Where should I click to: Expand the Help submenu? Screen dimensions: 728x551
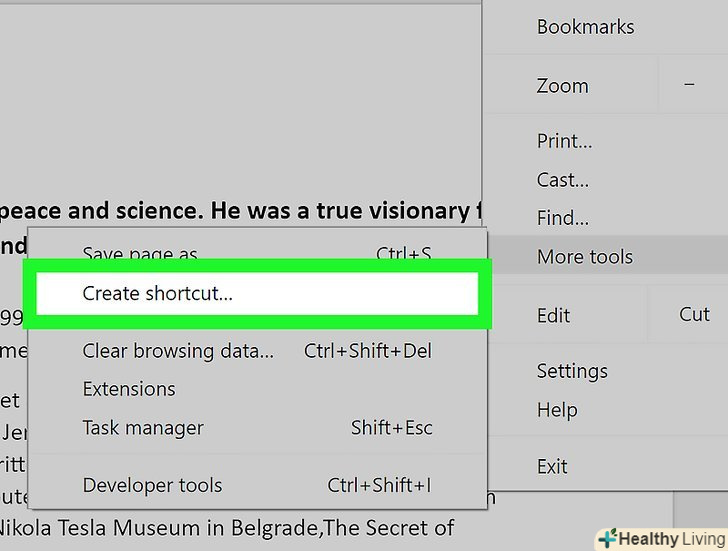coord(557,410)
